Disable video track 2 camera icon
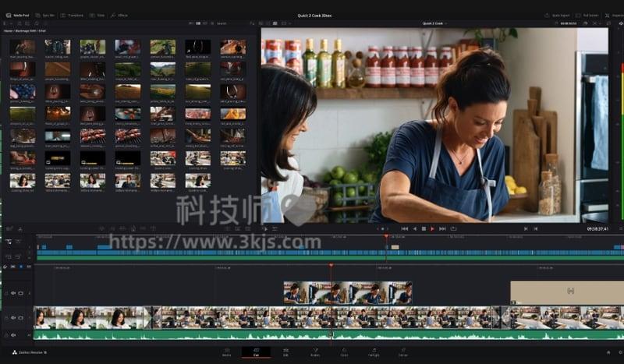 [21, 318]
